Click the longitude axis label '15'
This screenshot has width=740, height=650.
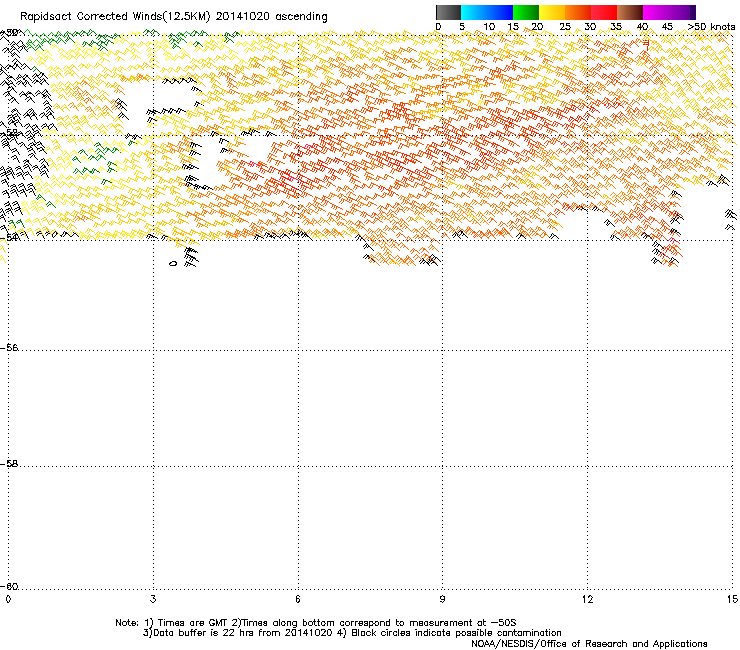[732, 599]
